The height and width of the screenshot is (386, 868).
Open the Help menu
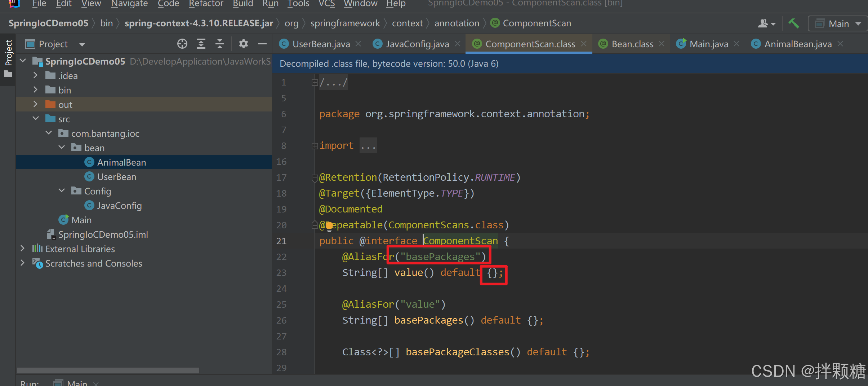[x=396, y=4]
